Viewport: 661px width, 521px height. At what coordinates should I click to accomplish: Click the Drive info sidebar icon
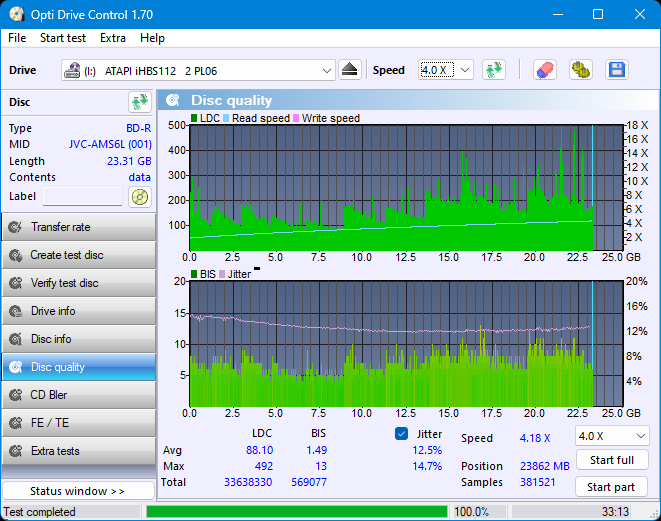point(16,311)
